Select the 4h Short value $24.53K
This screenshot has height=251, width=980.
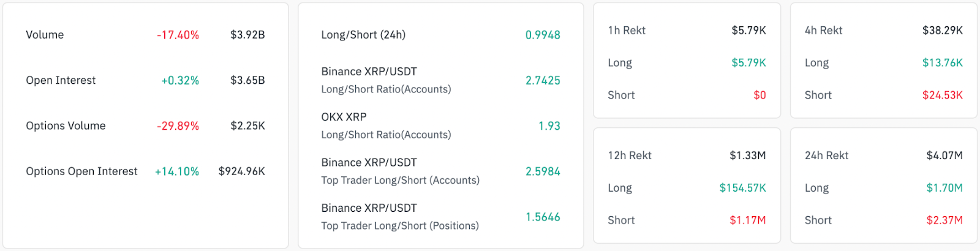point(942,95)
